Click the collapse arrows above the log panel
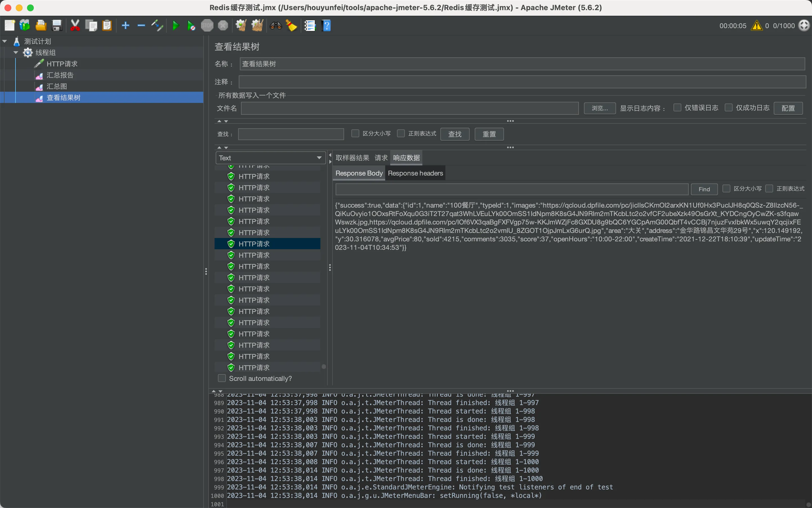The height and width of the screenshot is (508, 812). 217,391
